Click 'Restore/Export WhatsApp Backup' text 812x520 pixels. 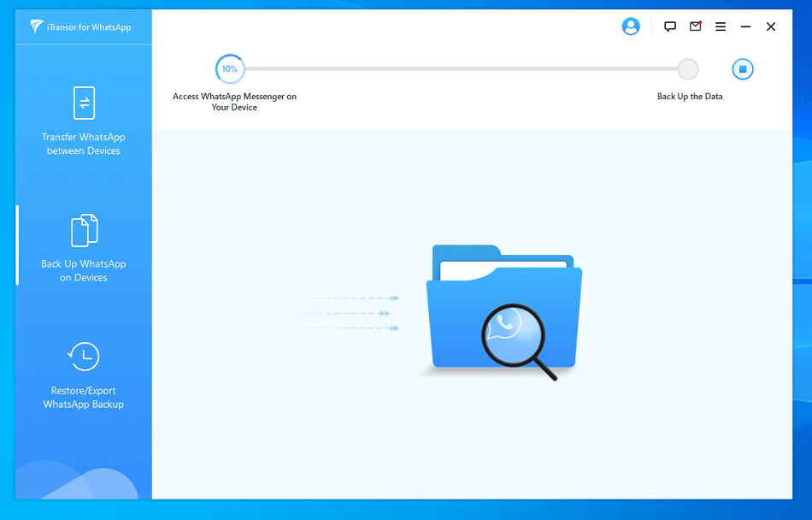84,397
